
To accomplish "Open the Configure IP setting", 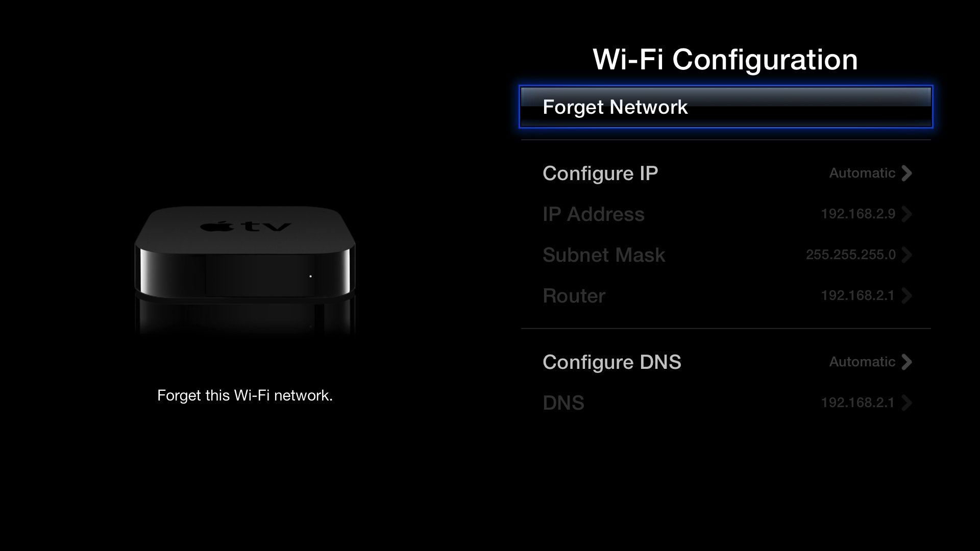I will [726, 173].
